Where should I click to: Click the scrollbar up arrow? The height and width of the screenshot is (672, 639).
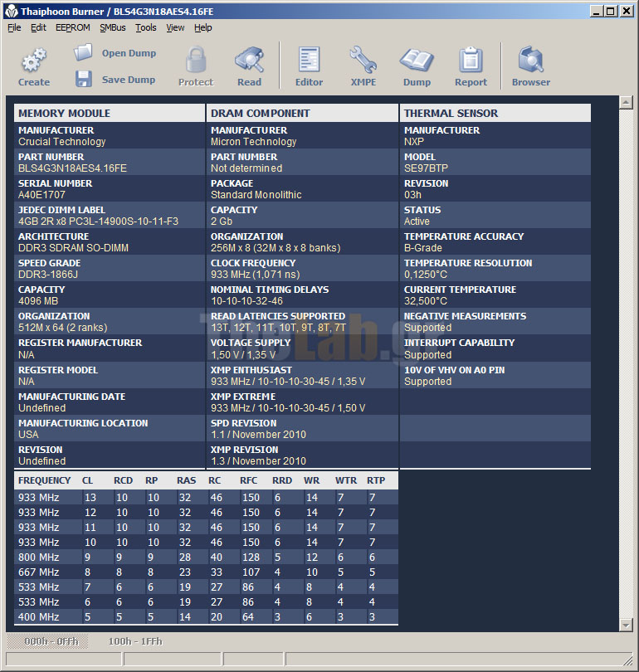(x=627, y=102)
